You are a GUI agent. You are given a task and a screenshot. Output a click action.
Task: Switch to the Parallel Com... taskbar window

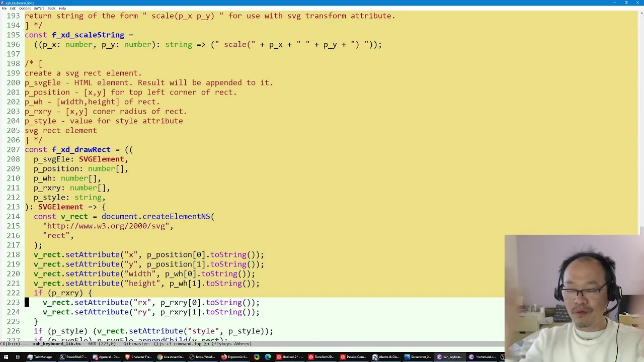point(354,357)
